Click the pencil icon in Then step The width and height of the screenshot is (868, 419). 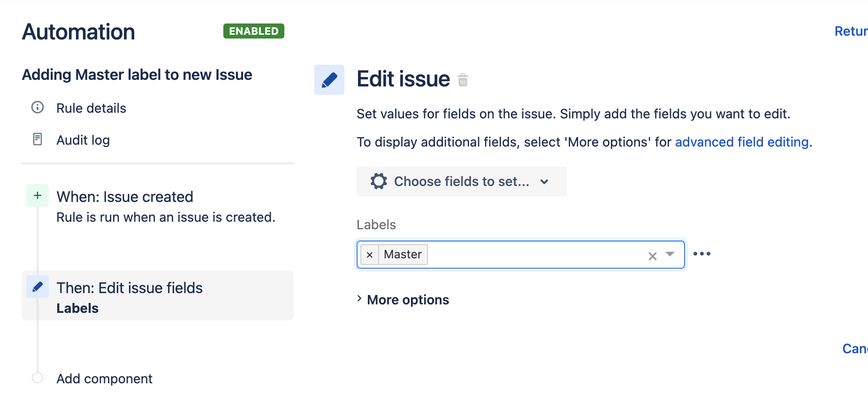coord(38,287)
